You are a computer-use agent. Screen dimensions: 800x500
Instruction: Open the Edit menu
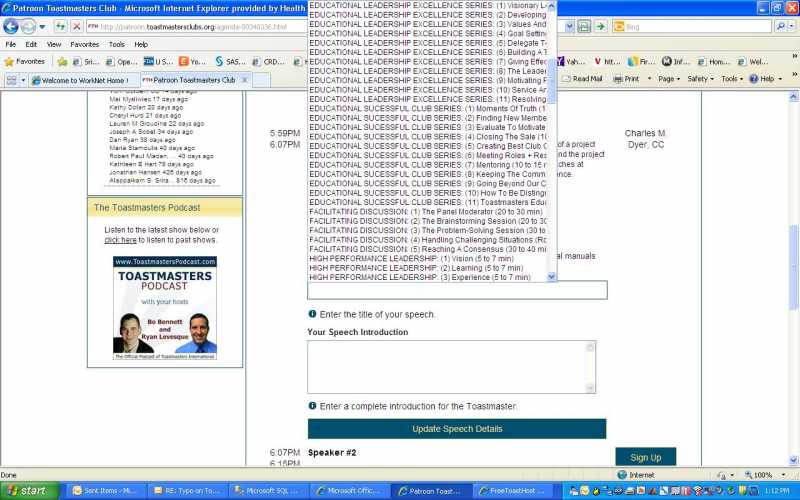coord(31,44)
